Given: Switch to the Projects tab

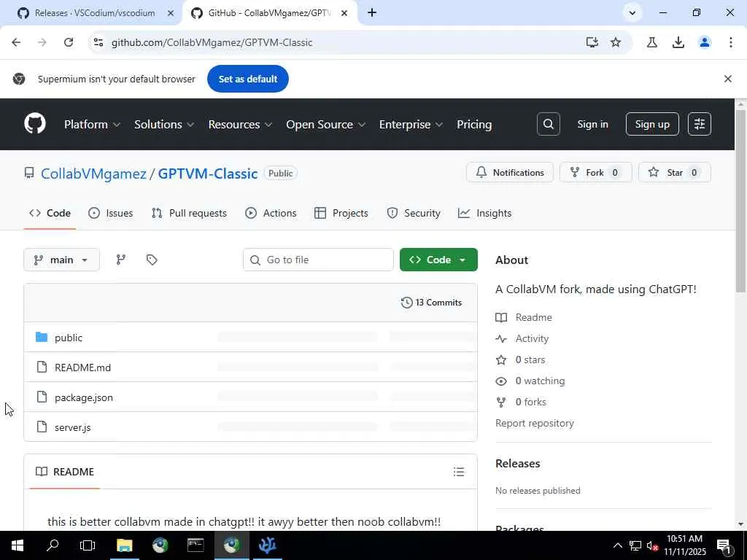Looking at the screenshot, I should [341, 213].
